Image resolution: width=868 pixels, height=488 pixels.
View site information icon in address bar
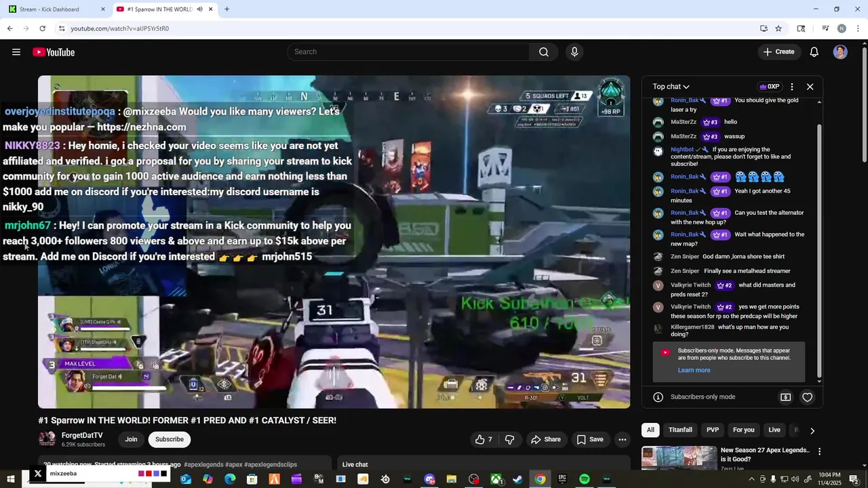pos(62,28)
